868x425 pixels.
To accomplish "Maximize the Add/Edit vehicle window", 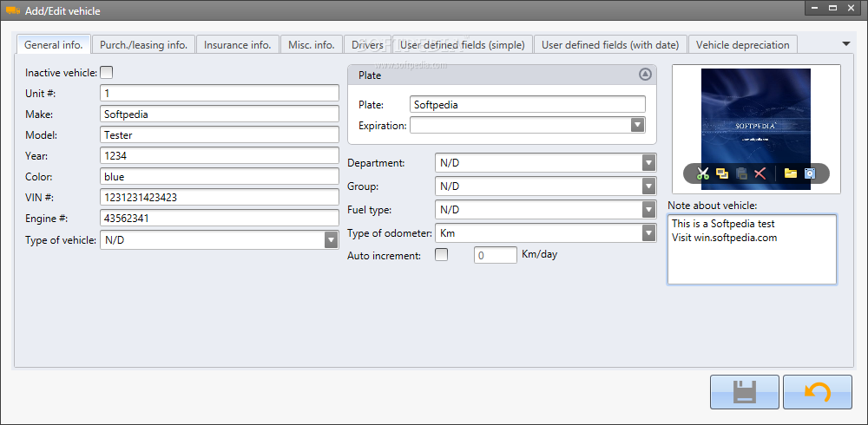I will point(832,7).
